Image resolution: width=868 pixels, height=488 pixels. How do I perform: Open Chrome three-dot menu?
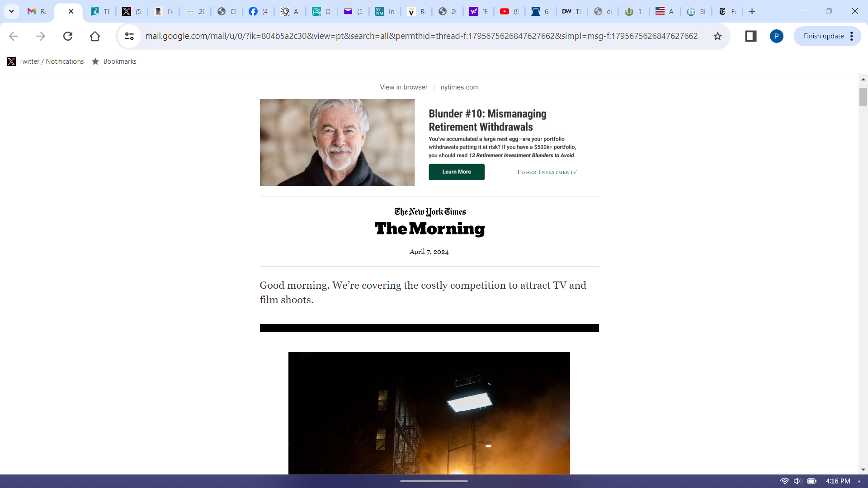click(852, 36)
